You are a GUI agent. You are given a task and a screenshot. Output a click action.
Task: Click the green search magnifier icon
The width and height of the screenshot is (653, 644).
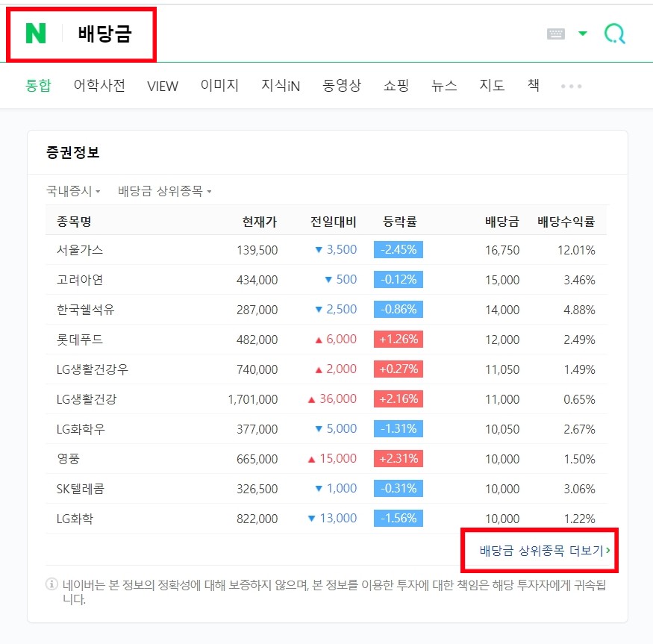[615, 34]
